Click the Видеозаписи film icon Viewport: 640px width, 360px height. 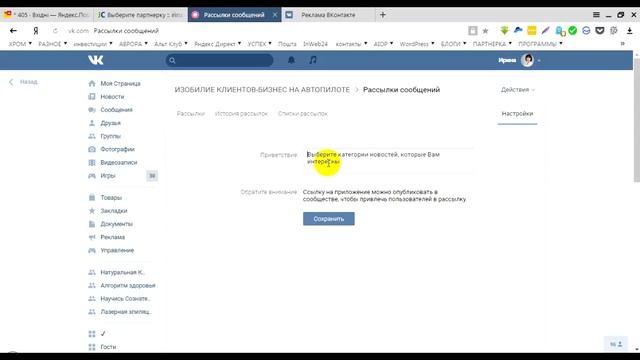92,162
